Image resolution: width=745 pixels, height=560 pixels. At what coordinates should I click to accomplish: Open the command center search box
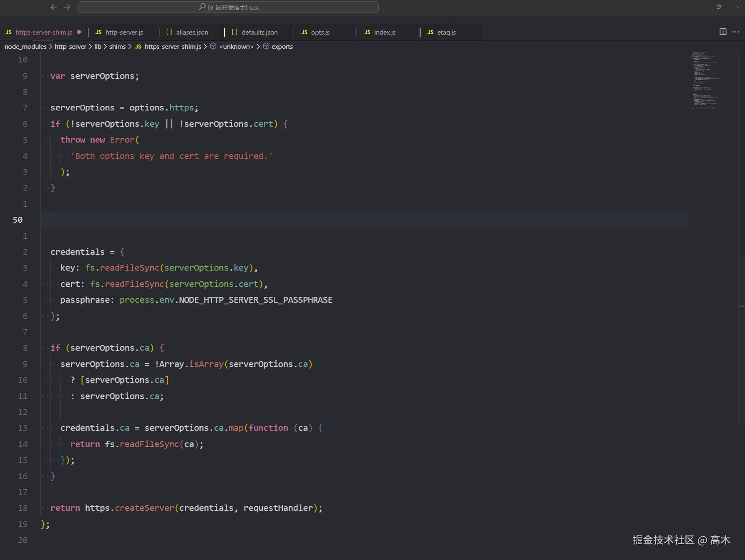tap(228, 7)
